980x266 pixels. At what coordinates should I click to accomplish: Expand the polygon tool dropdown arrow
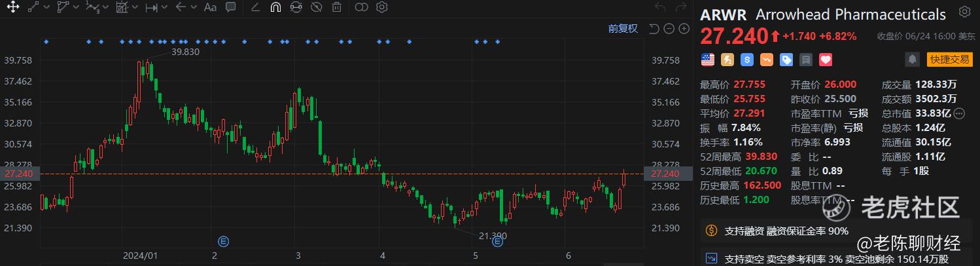tap(77, 8)
